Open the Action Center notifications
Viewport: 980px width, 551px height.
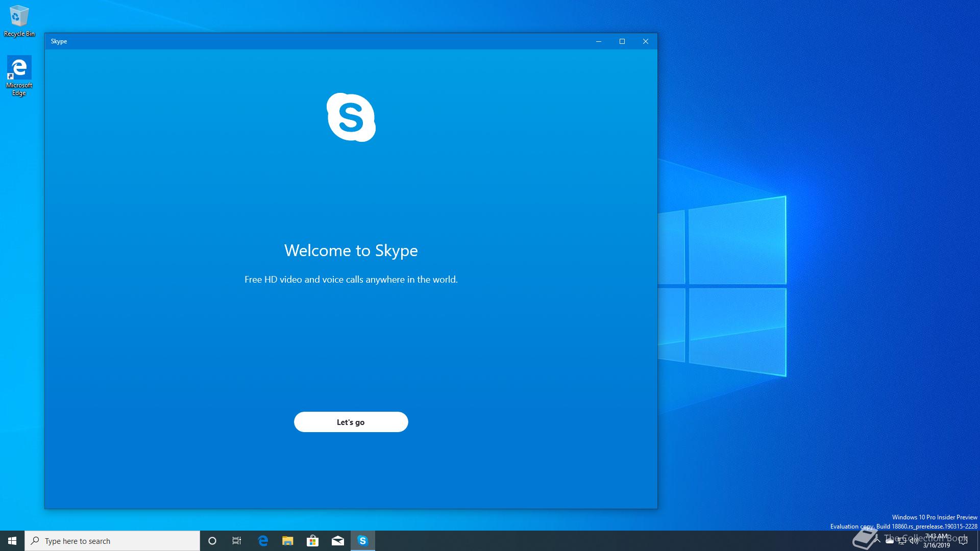click(963, 541)
